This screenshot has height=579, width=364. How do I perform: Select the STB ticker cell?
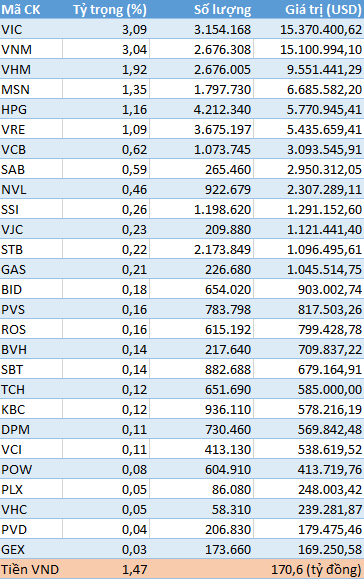coord(31,249)
